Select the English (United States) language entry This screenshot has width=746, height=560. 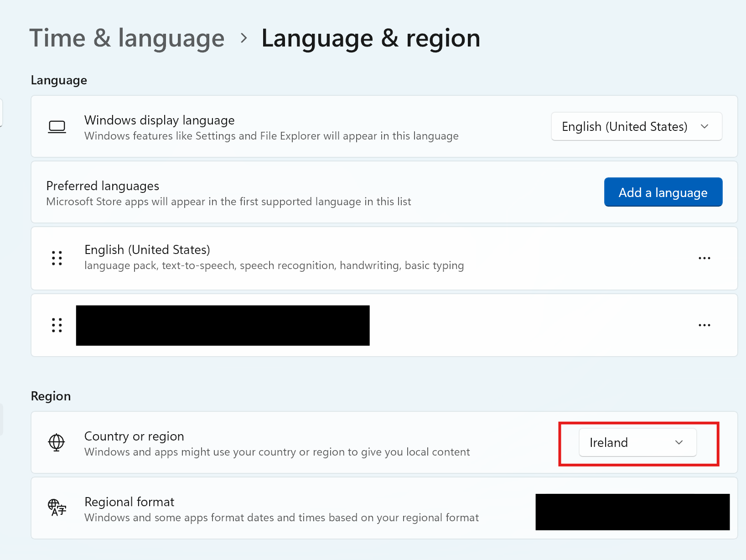coord(147,250)
